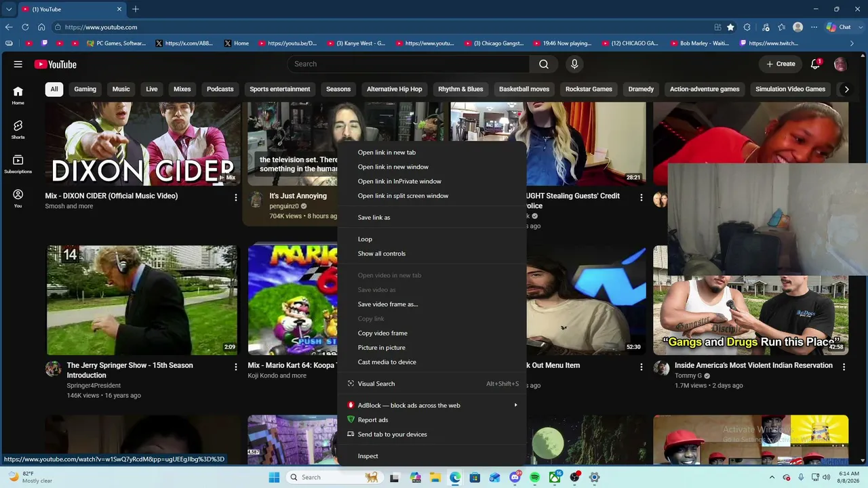
Task: Select the Gaming category chip
Action: click(x=85, y=89)
